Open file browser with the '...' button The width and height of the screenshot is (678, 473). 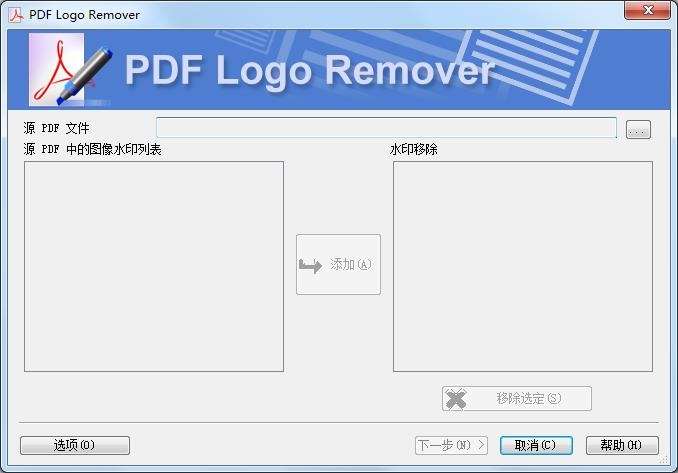pyautogui.click(x=638, y=129)
